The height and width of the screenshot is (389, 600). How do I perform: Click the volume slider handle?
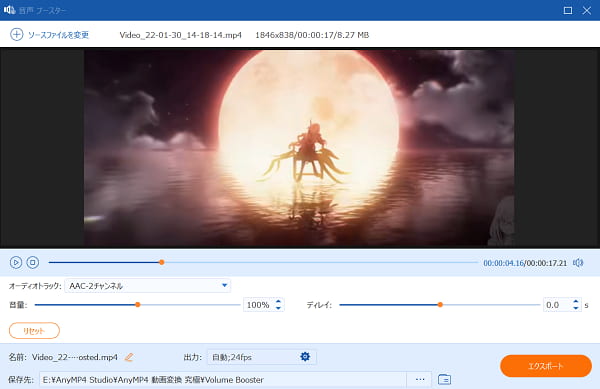[138, 305]
